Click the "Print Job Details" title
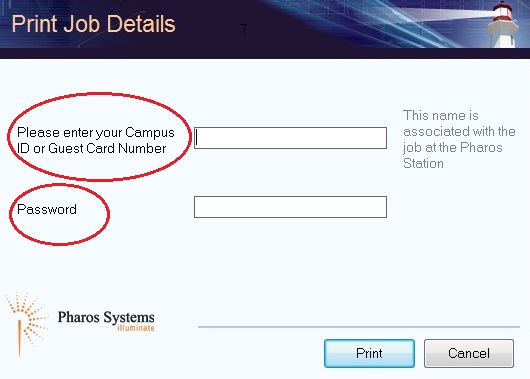530x379 pixels. click(x=94, y=24)
